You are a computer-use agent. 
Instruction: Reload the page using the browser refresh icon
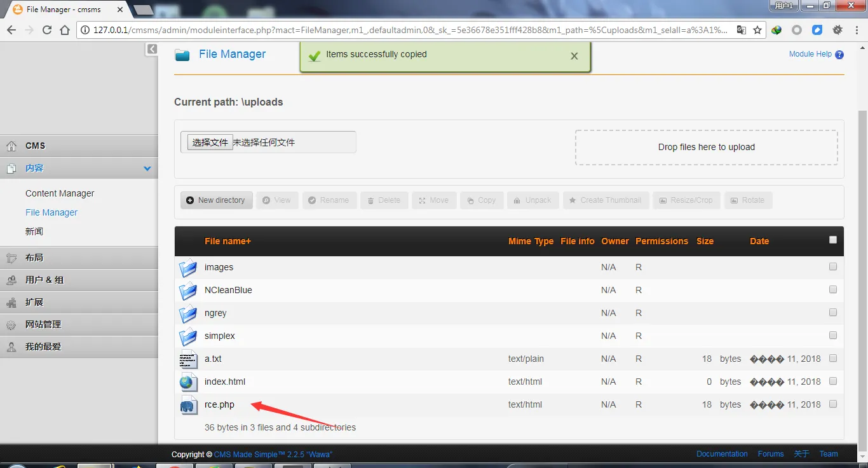[x=47, y=30]
